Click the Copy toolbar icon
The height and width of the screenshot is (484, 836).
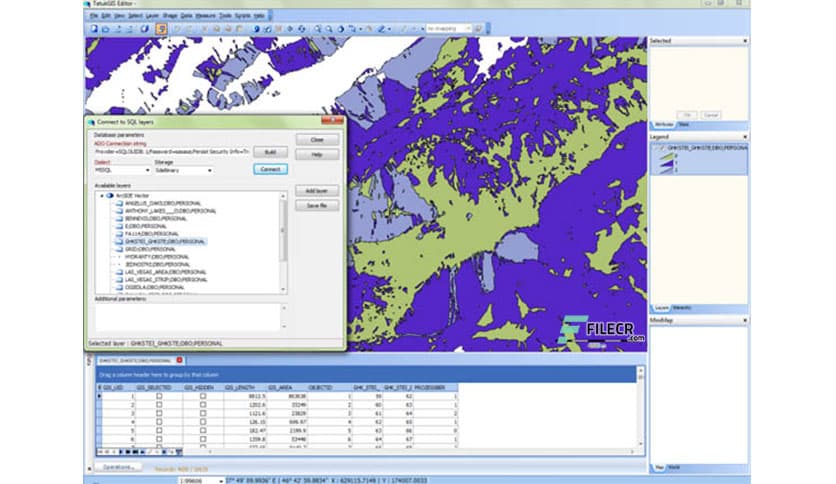[216, 29]
